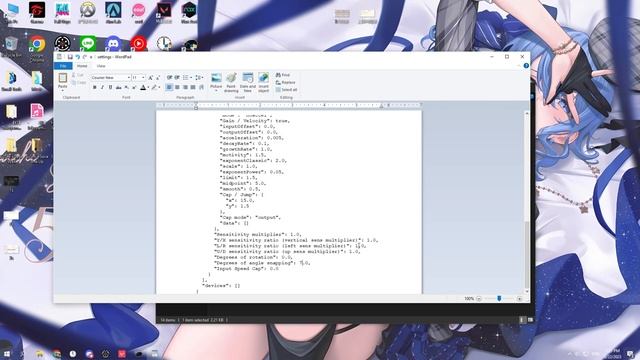The image size is (640, 360).
Task: Open Overwatch desktop shortcut
Action: pos(87,12)
